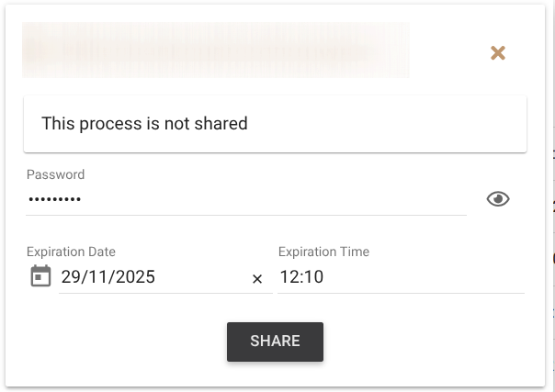
Task: Click the blurred dialog title area
Action: coord(216,50)
